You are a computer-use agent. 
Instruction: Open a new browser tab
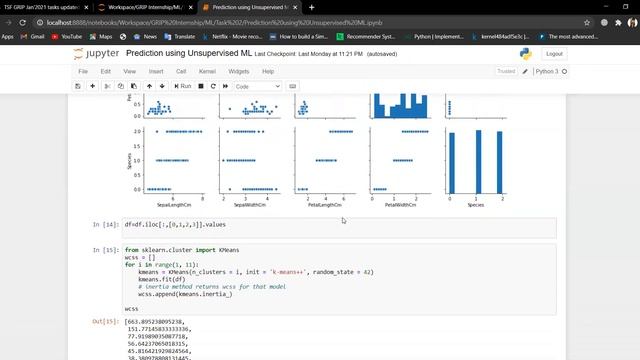click(311, 7)
